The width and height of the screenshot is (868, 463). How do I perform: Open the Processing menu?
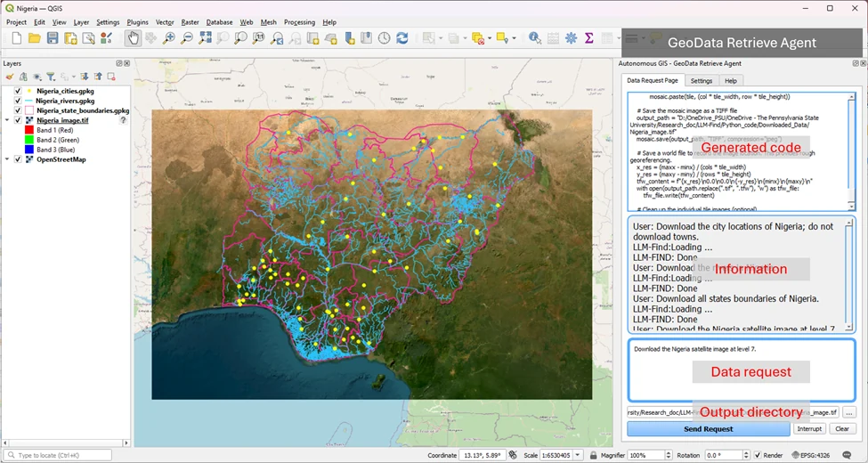(x=299, y=22)
